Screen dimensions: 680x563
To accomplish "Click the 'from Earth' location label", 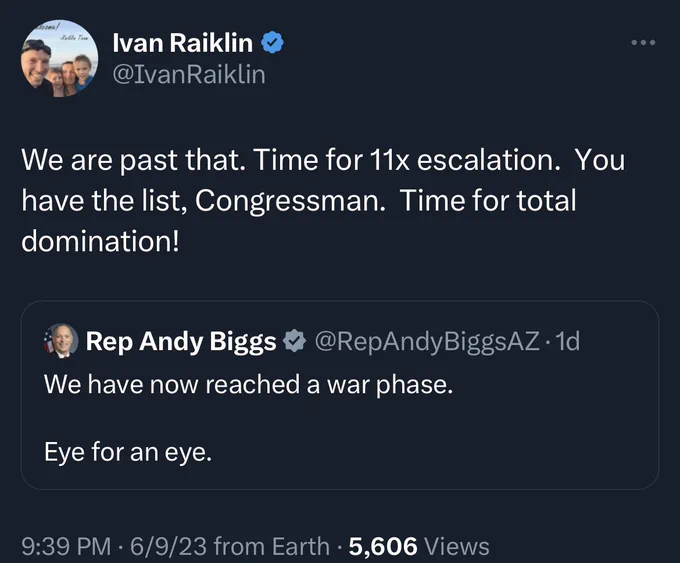I will pyautogui.click(x=271, y=546).
